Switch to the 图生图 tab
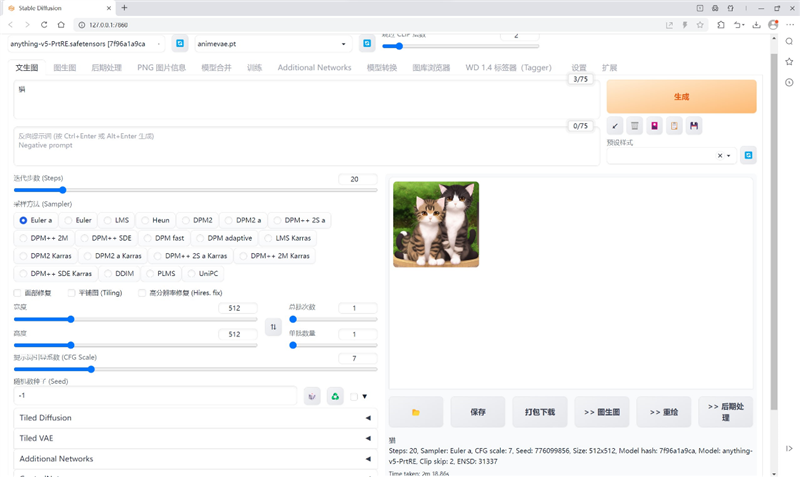800x477 pixels. coord(65,67)
